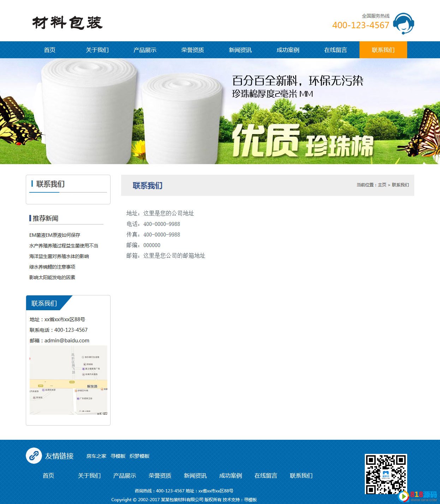Select 成功案例 in the top menu
Image resolution: width=440 pixels, height=504 pixels.
pyautogui.click(x=288, y=50)
